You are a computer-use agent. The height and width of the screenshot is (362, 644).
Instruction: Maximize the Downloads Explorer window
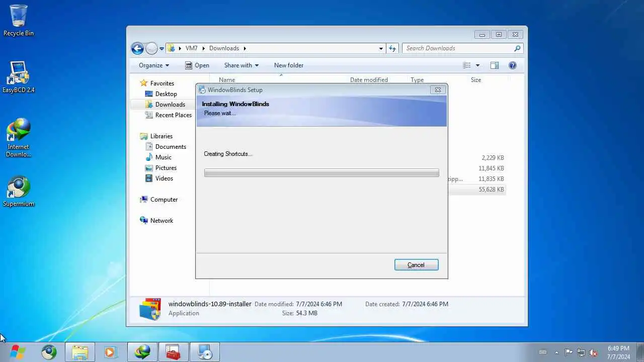coord(499,35)
